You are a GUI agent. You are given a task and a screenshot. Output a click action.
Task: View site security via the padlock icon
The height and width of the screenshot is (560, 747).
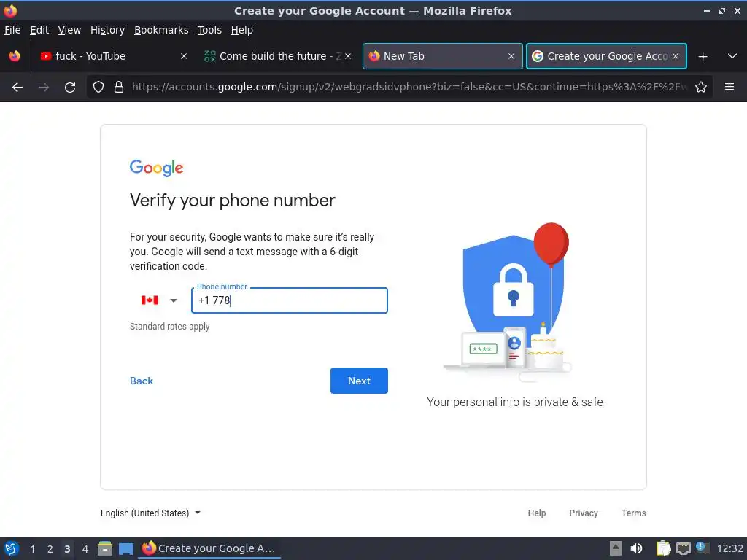click(x=119, y=87)
